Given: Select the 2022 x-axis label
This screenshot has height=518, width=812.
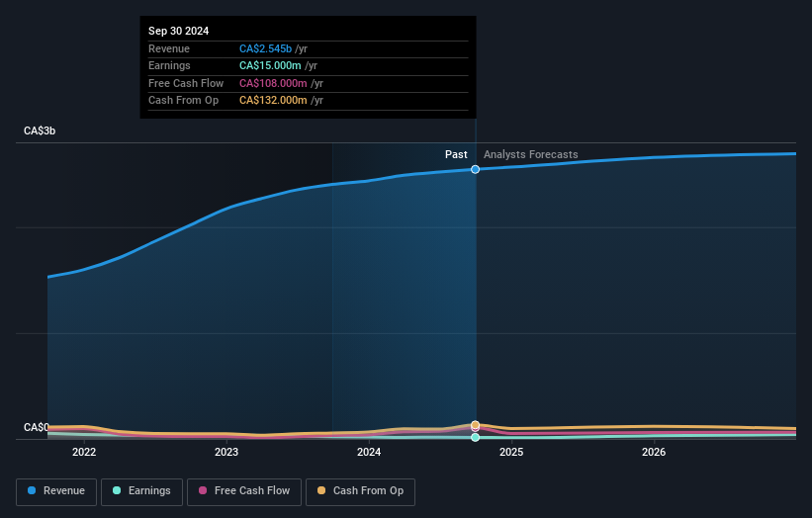Looking at the screenshot, I should [84, 452].
